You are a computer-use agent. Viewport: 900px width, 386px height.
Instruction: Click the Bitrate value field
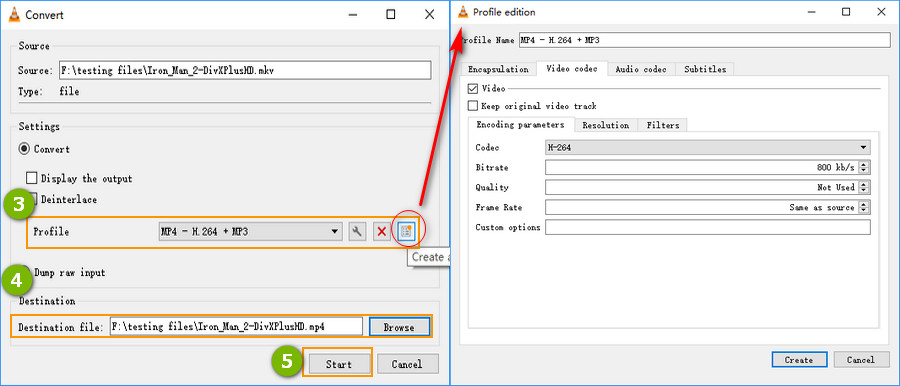[701, 167]
